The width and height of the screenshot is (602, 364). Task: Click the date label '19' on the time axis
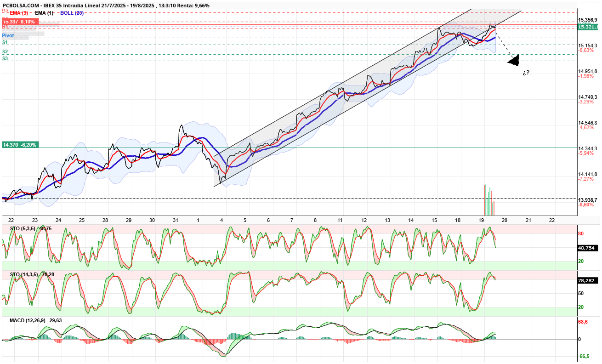(x=481, y=220)
